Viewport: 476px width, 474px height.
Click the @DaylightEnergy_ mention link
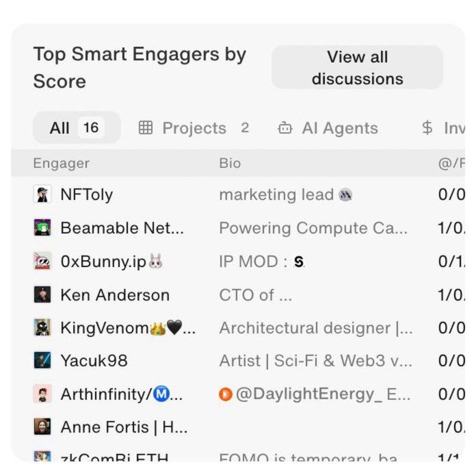[x=309, y=394]
